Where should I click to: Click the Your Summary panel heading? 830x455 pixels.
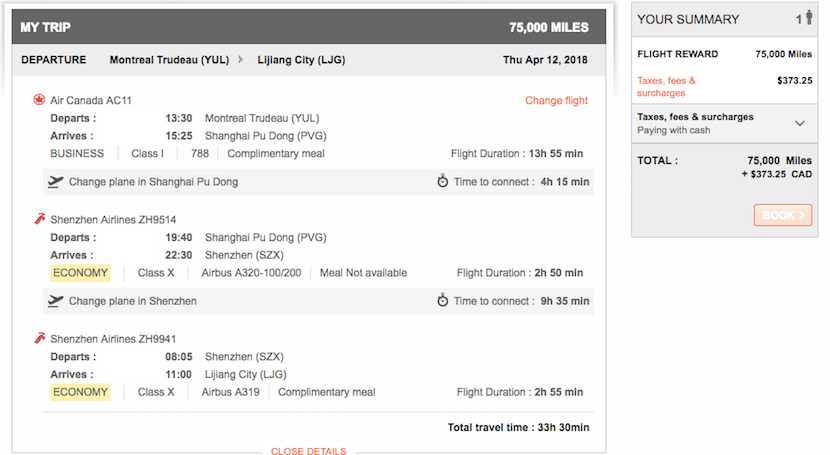click(x=688, y=20)
